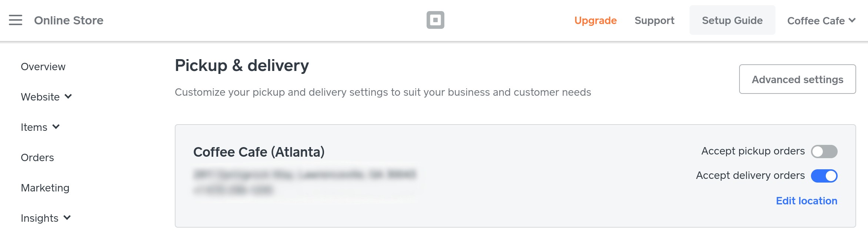Expand the Insights sidebar section
The height and width of the screenshot is (238, 868).
46,218
